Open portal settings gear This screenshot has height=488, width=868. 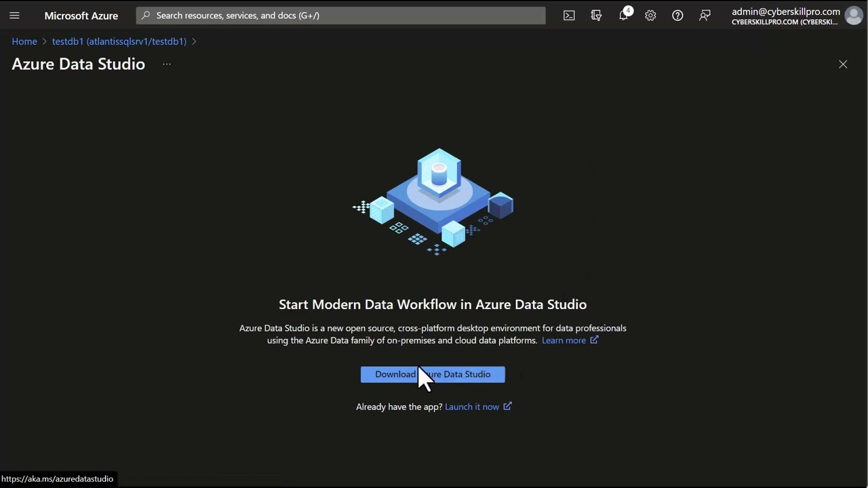coord(650,16)
